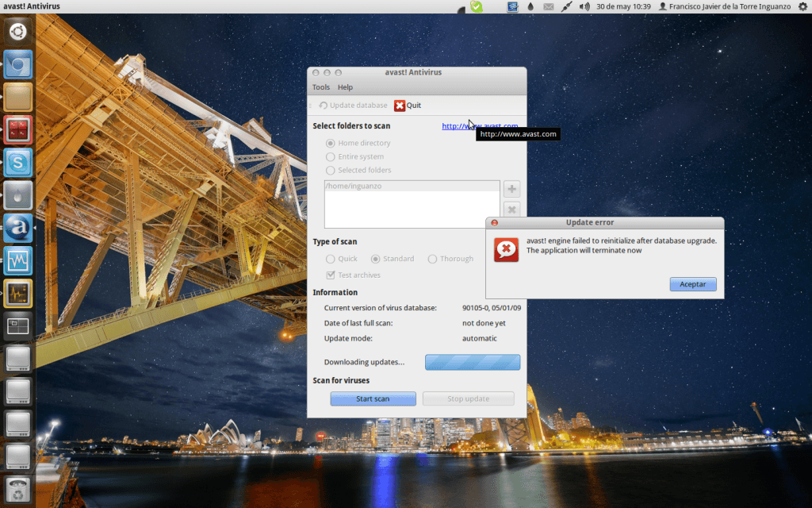This screenshot has height=508, width=812.
Task: Open the Help menu
Action: pos(345,87)
